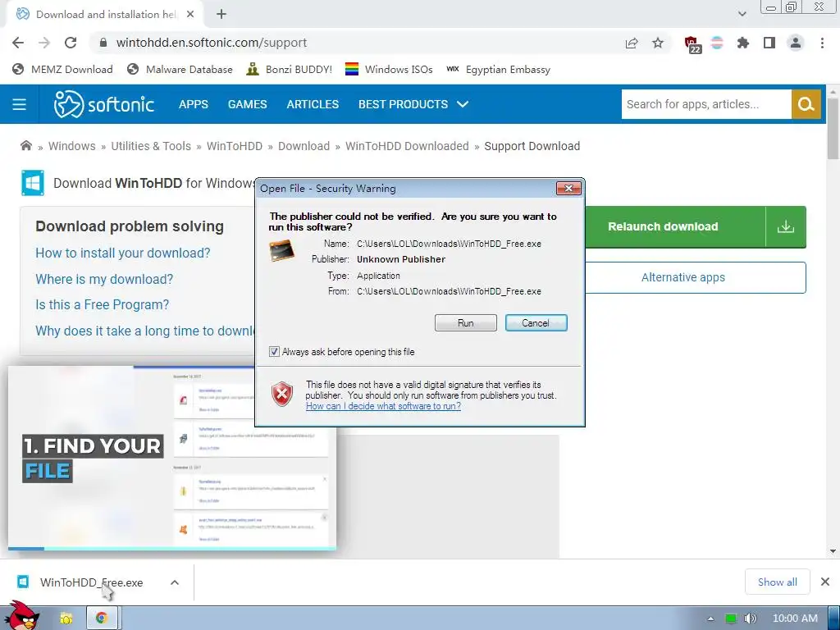
Task: Cancel the Security Warning dialog
Action: [x=536, y=323]
